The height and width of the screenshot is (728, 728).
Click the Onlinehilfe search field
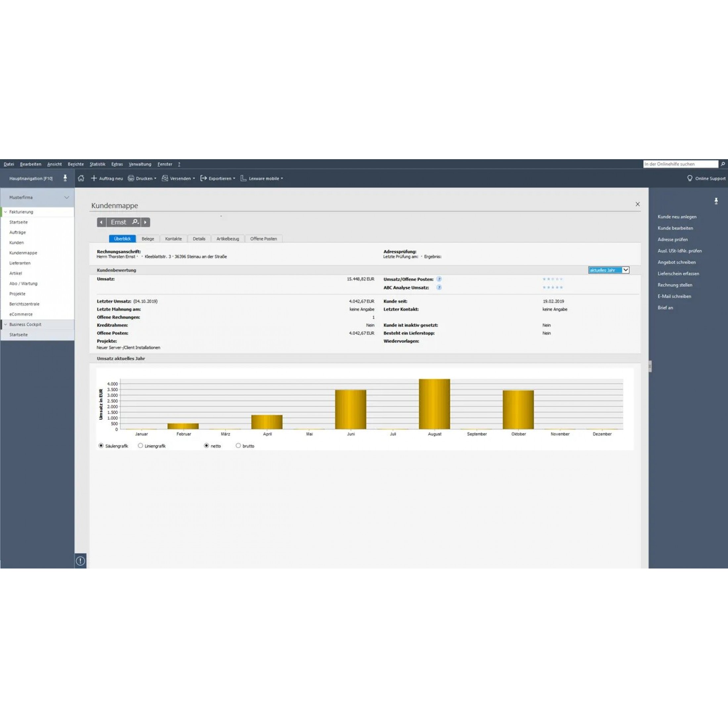click(680, 164)
